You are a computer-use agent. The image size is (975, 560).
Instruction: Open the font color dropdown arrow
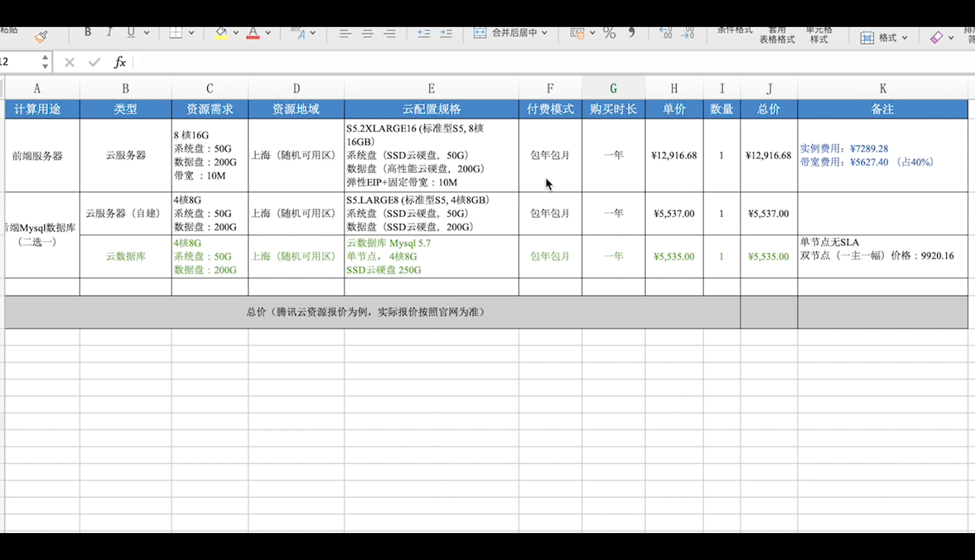pyautogui.click(x=268, y=33)
